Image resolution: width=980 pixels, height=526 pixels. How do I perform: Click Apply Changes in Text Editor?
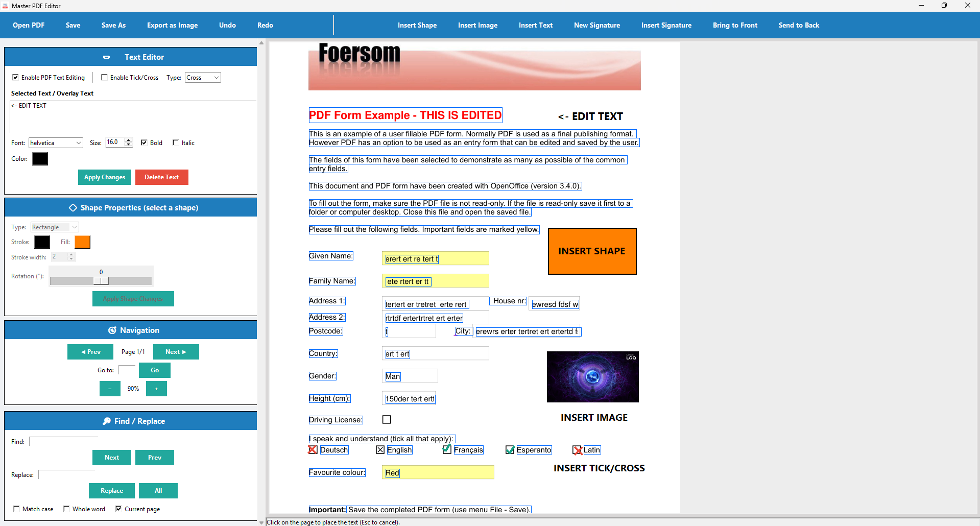tap(104, 177)
